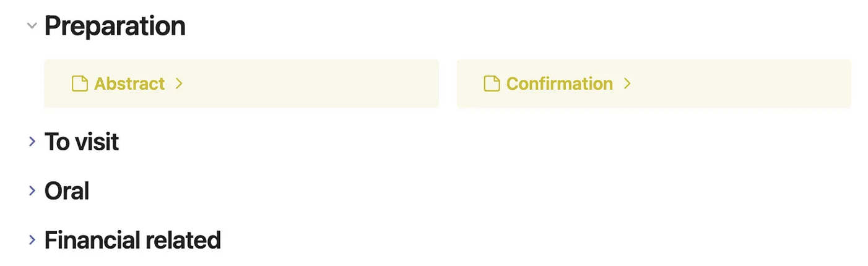Click the chevron next to Confirmation
This screenshot has width=868, height=266.
point(627,84)
